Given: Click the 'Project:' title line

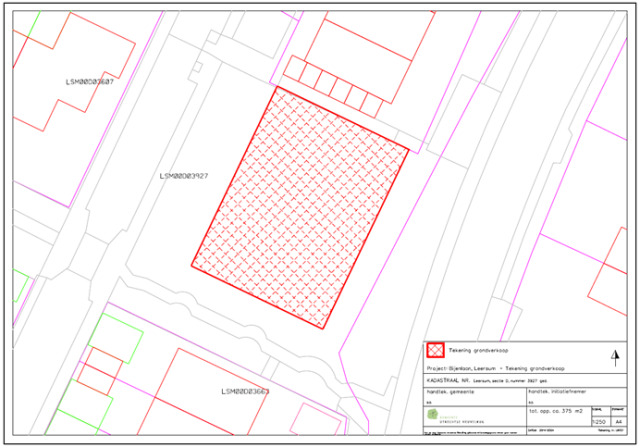Looking at the screenshot, I should click(x=496, y=368).
